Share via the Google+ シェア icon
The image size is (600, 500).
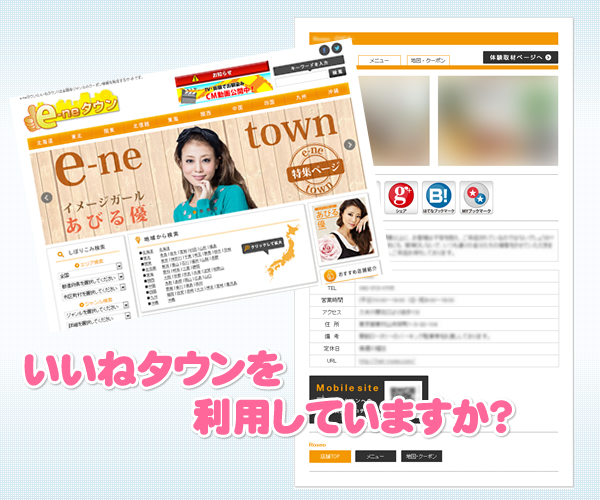point(401,197)
